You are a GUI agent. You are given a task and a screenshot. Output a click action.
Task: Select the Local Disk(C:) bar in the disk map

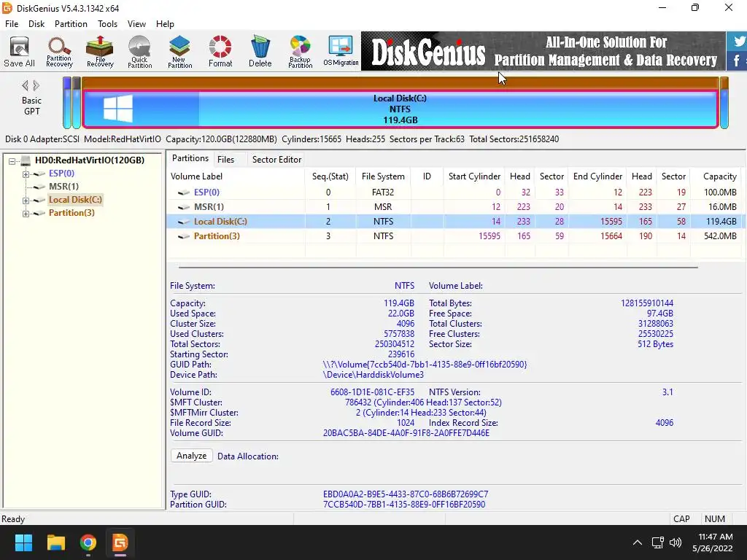400,109
